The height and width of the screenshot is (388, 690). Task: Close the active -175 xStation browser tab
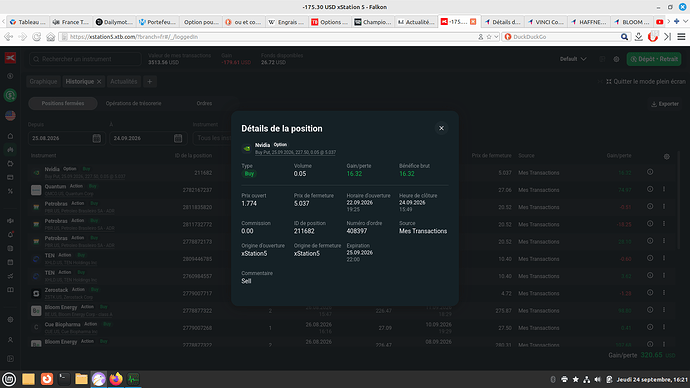click(473, 22)
